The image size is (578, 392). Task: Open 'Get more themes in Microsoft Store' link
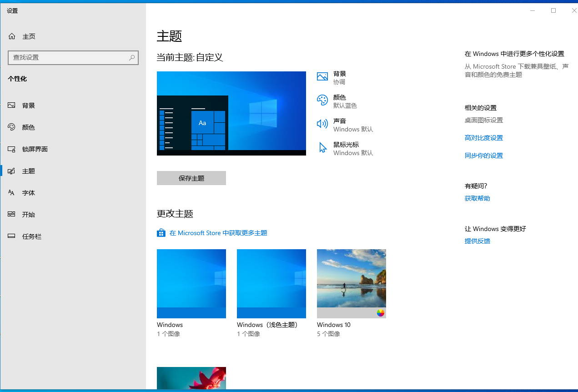click(x=218, y=233)
